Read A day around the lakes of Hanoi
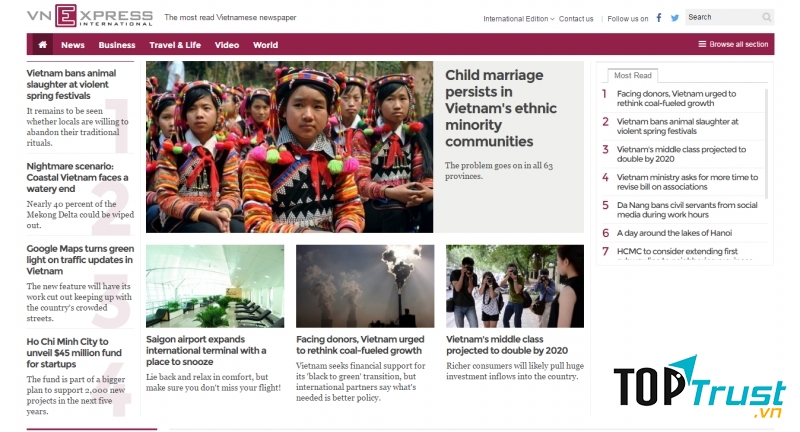Screen dimensions: 800x432 click(674, 233)
